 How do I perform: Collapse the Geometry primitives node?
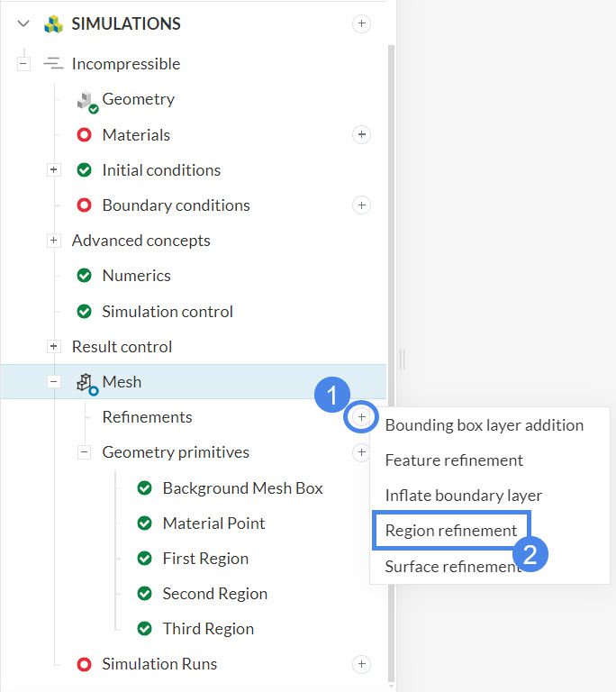click(x=84, y=452)
